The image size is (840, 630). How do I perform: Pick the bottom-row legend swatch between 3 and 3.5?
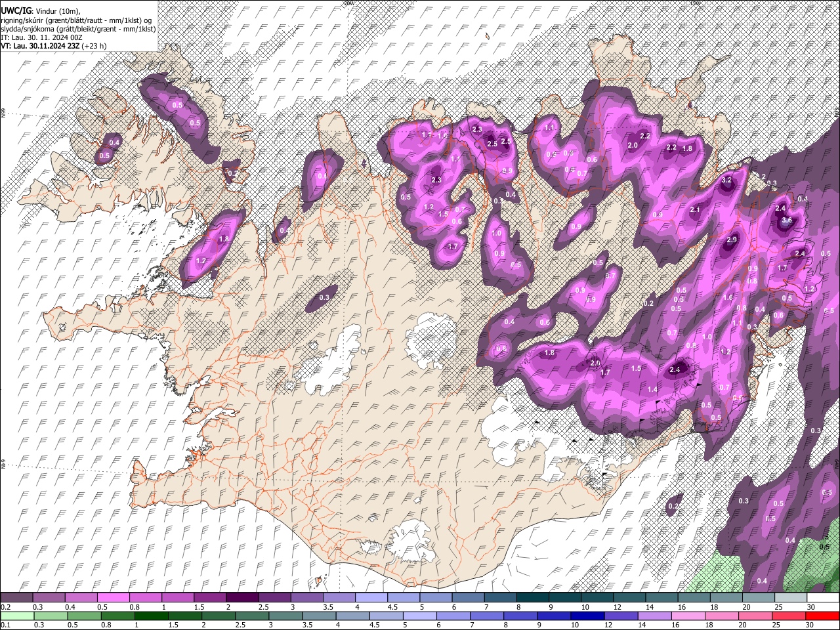[x=286, y=616]
